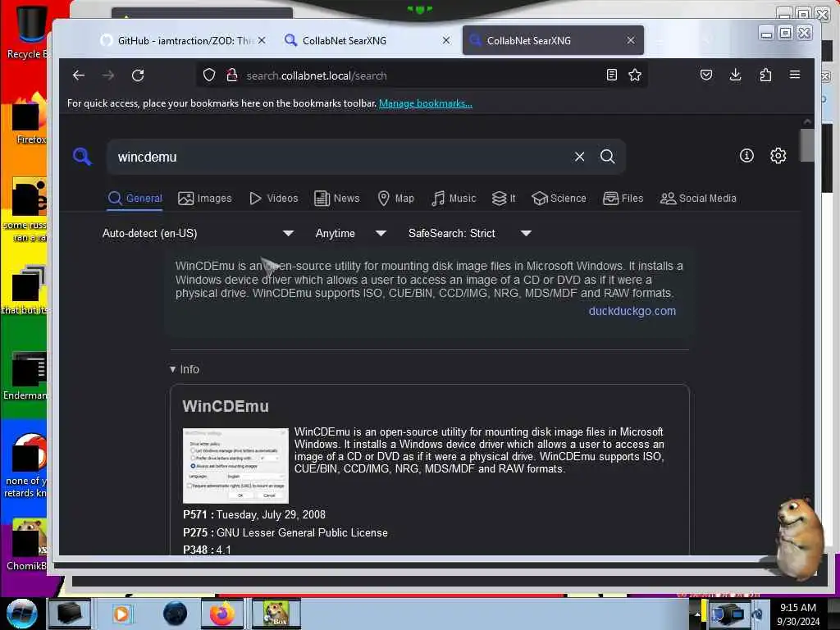Bookmark this page with the star
Viewport: 840px width, 630px height.
click(635, 75)
